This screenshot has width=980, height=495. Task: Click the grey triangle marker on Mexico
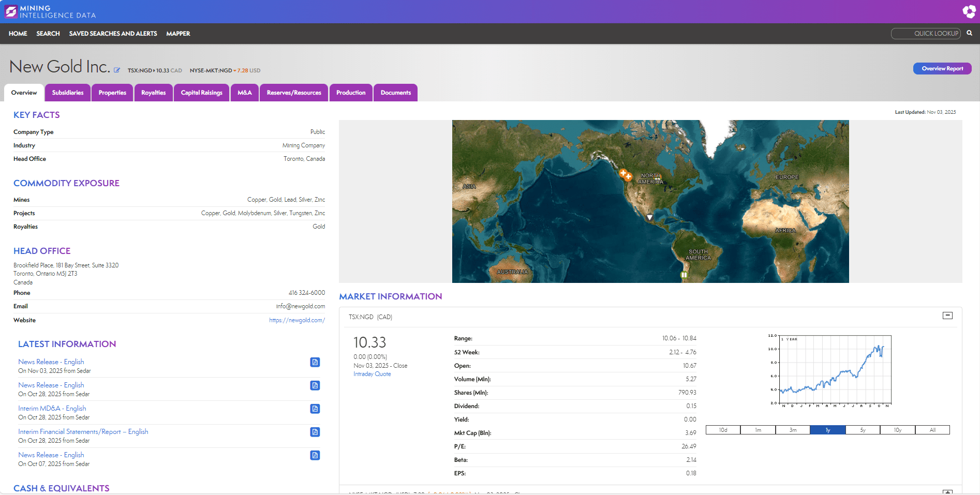tap(649, 217)
